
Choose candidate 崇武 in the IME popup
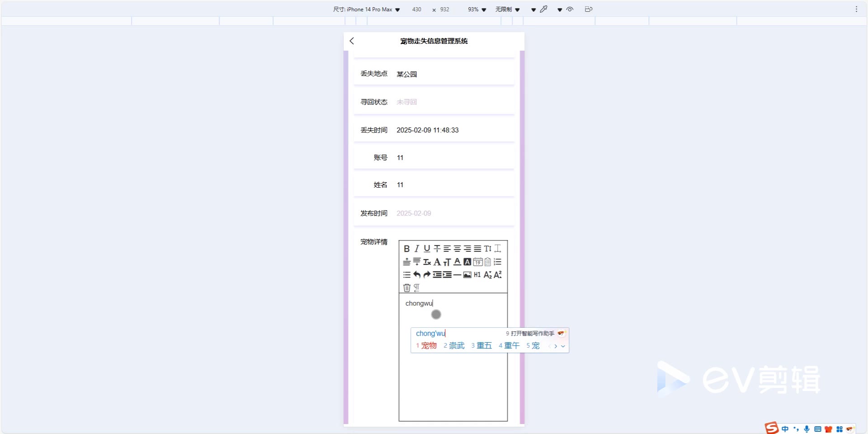pos(454,346)
